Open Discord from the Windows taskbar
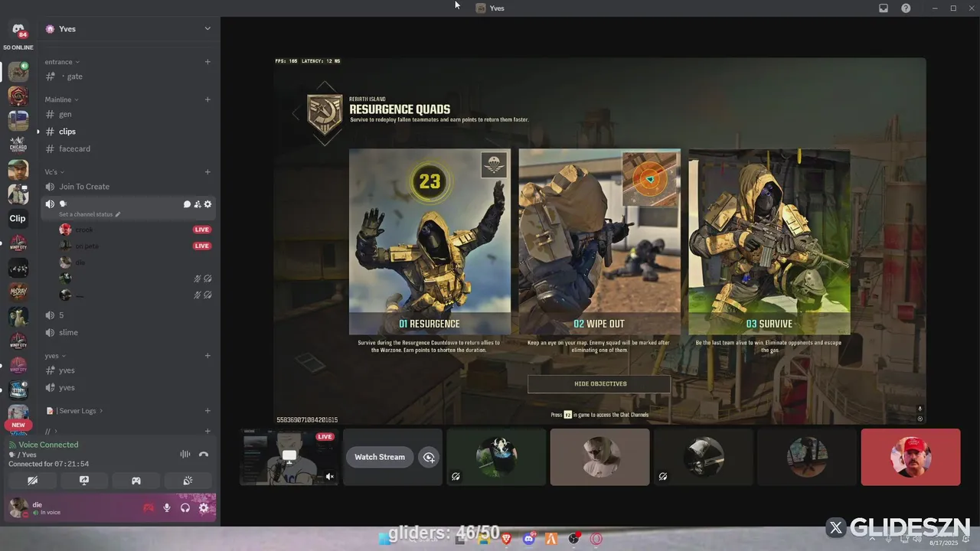980x551 pixels. point(528,539)
